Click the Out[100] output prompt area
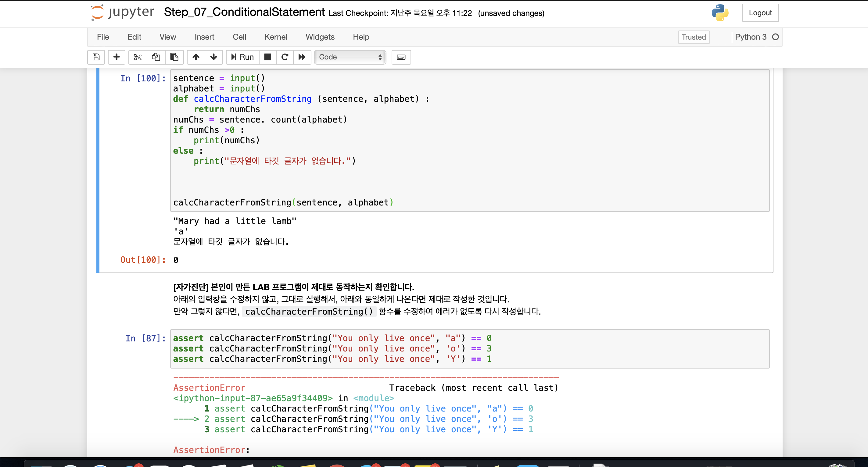 143,260
